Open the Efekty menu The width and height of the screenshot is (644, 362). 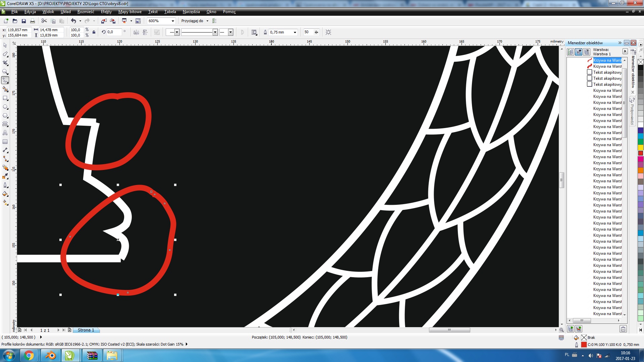tap(106, 12)
